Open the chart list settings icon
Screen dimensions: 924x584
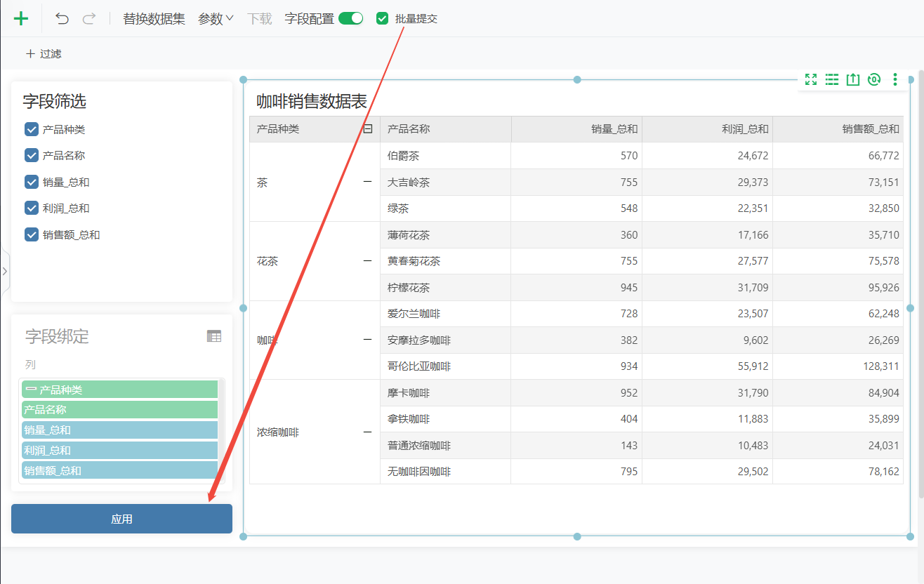click(x=832, y=79)
